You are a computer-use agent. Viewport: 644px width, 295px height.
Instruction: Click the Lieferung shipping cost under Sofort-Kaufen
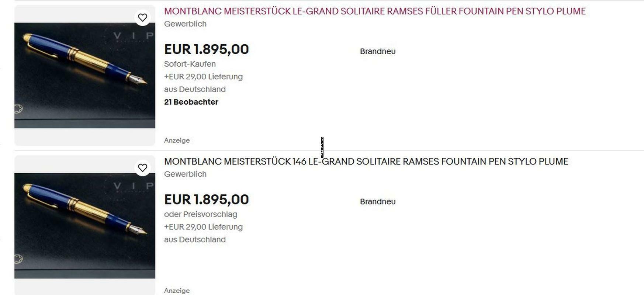(203, 77)
